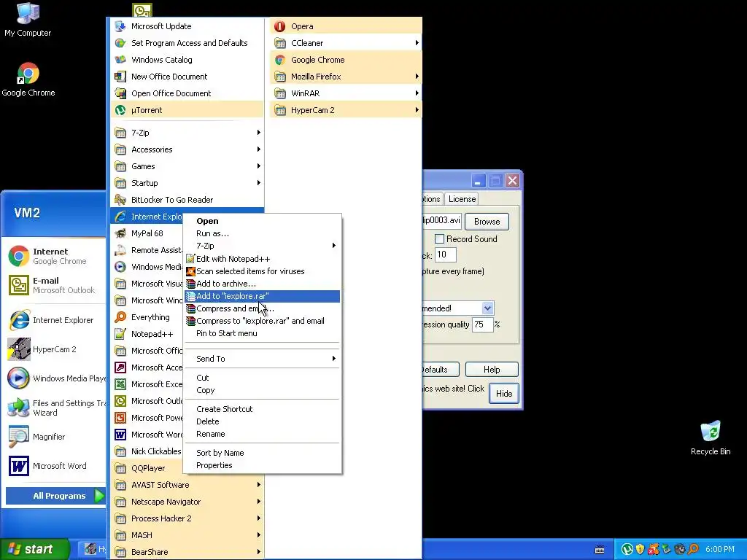Choose New Office Document
Image resolution: width=747 pixels, height=560 pixels.
click(x=187, y=76)
